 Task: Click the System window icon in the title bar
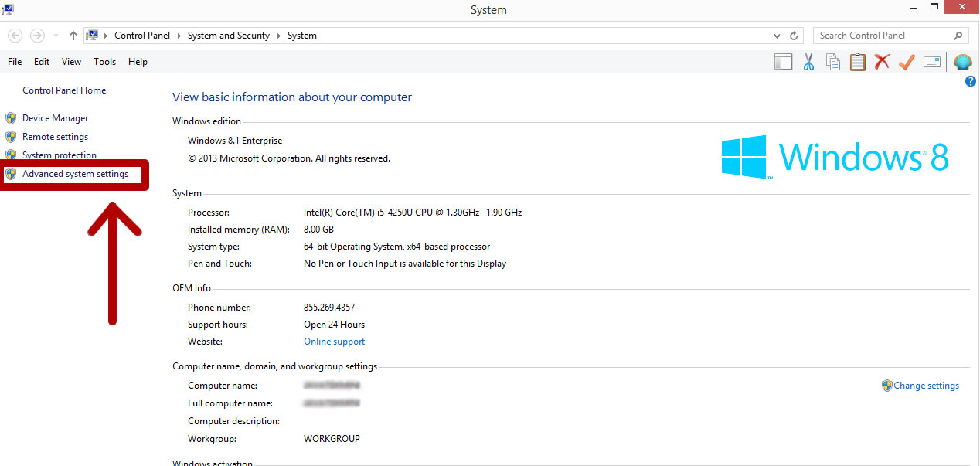coord(8,9)
